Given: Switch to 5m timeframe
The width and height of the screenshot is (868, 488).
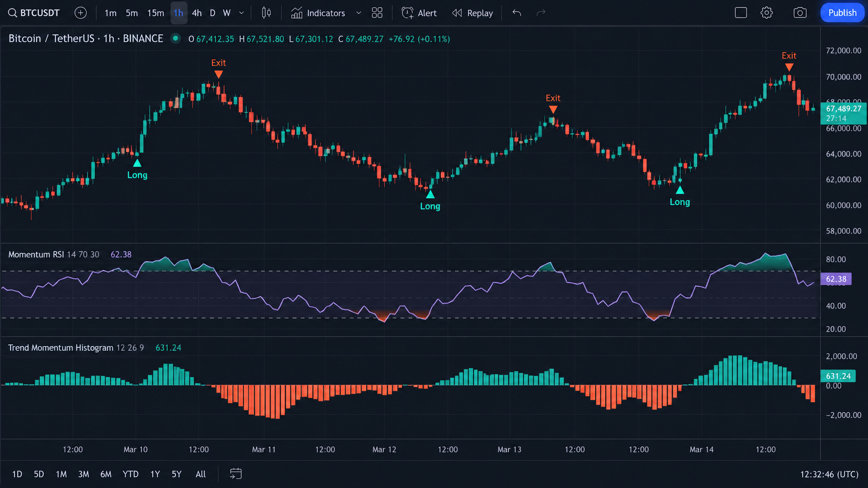Looking at the screenshot, I should click(x=132, y=12).
